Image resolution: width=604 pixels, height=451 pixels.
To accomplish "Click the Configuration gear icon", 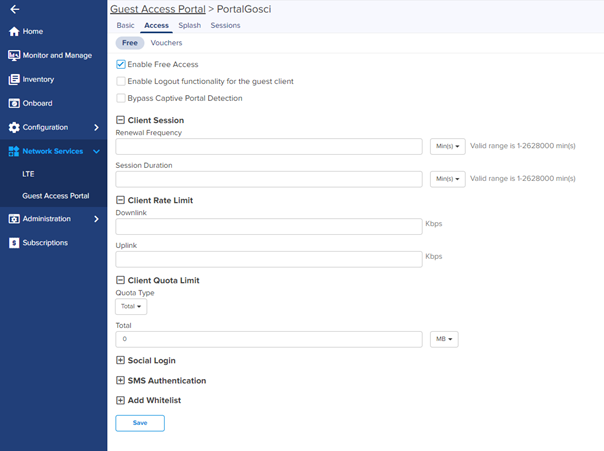I will click(14, 127).
